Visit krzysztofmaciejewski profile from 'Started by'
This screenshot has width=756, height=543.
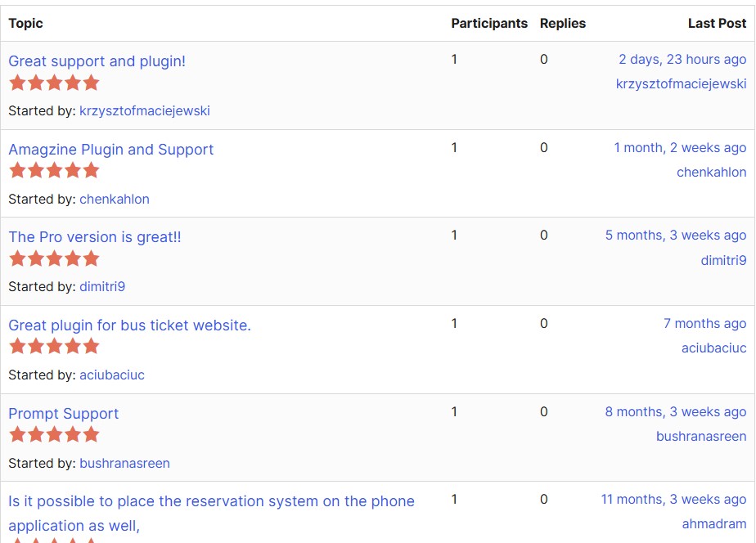145,111
